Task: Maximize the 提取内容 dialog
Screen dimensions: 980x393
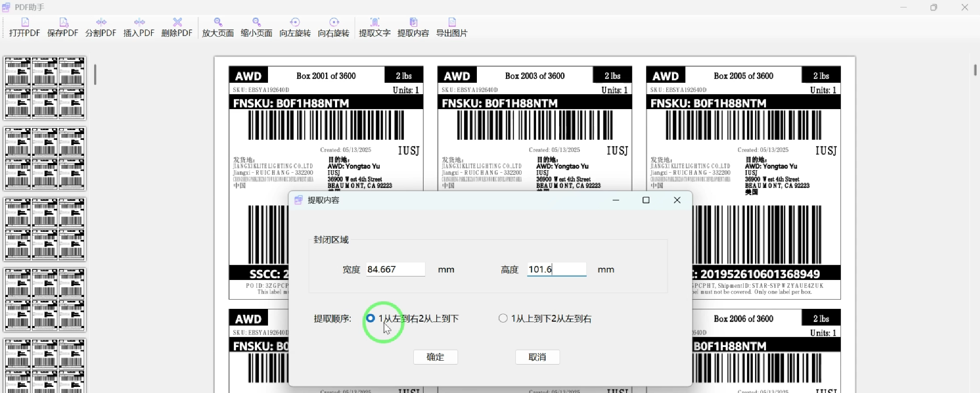Action: (646, 200)
